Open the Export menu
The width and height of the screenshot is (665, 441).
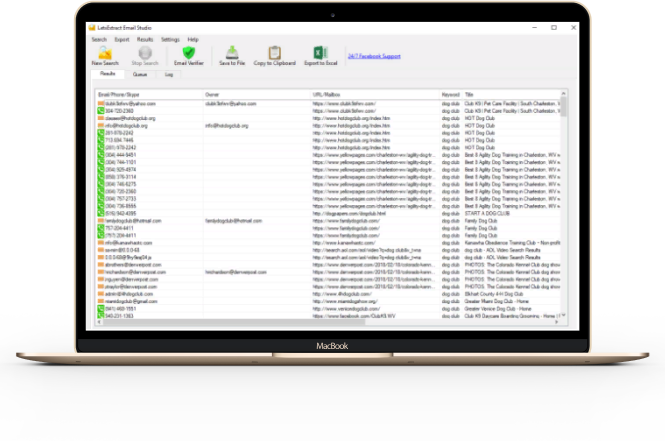122,39
